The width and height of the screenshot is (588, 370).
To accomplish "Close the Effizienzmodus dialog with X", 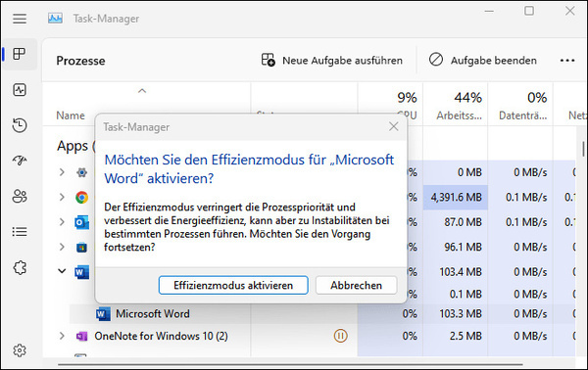I will pyautogui.click(x=393, y=126).
